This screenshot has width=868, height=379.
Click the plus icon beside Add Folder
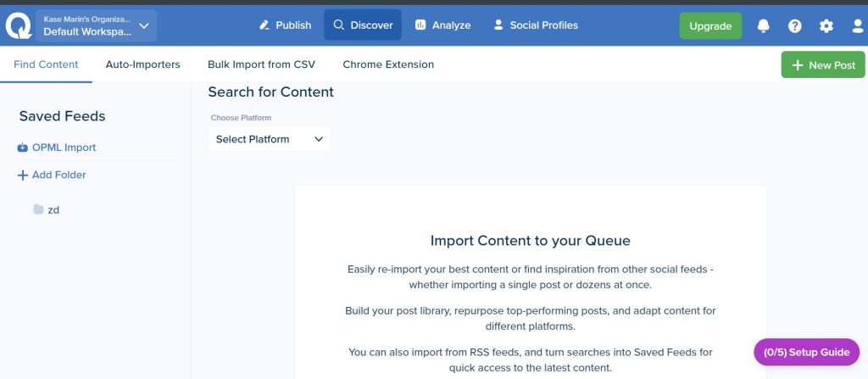click(23, 176)
